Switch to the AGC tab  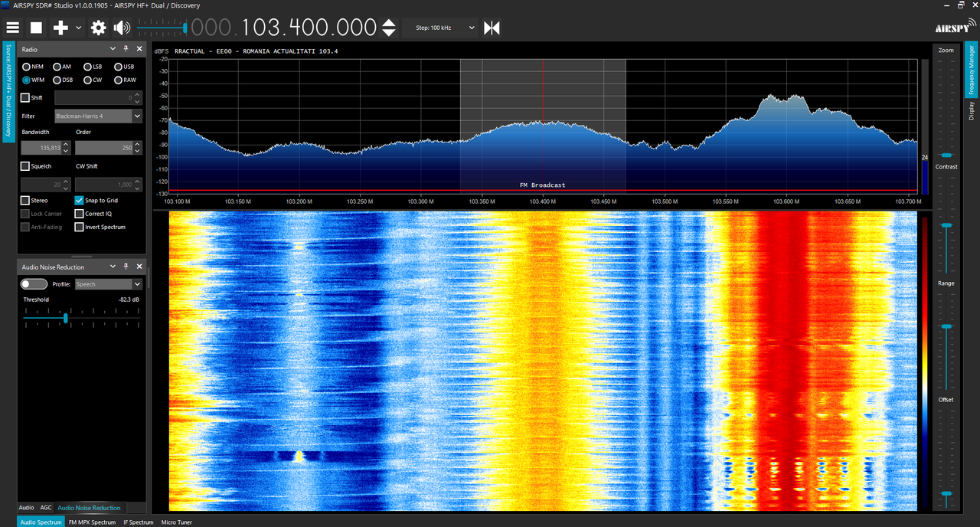click(x=46, y=507)
